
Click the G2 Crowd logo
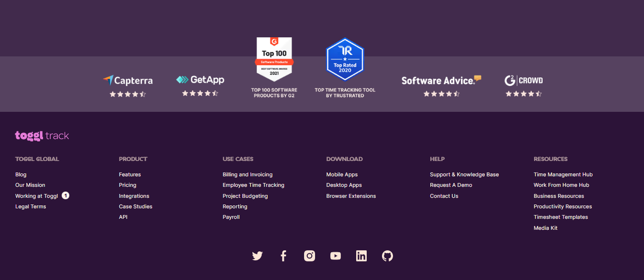(524, 80)
